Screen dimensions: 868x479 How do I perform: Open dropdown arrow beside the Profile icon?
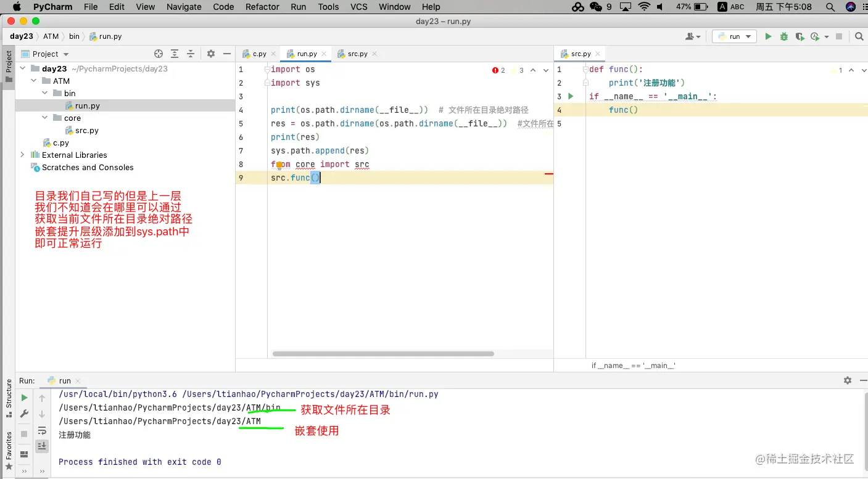(825, 37)
